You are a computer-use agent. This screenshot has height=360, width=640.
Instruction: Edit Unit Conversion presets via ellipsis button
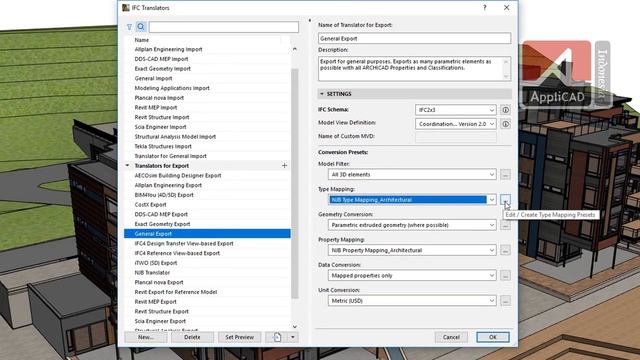505,301
